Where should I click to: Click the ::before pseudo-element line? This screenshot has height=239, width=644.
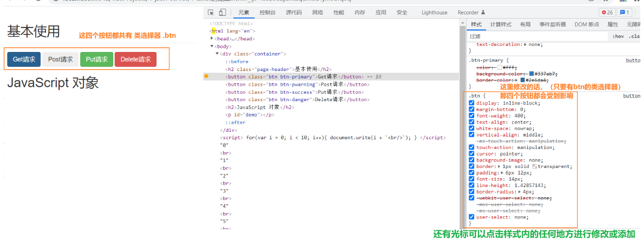(237, 62)
